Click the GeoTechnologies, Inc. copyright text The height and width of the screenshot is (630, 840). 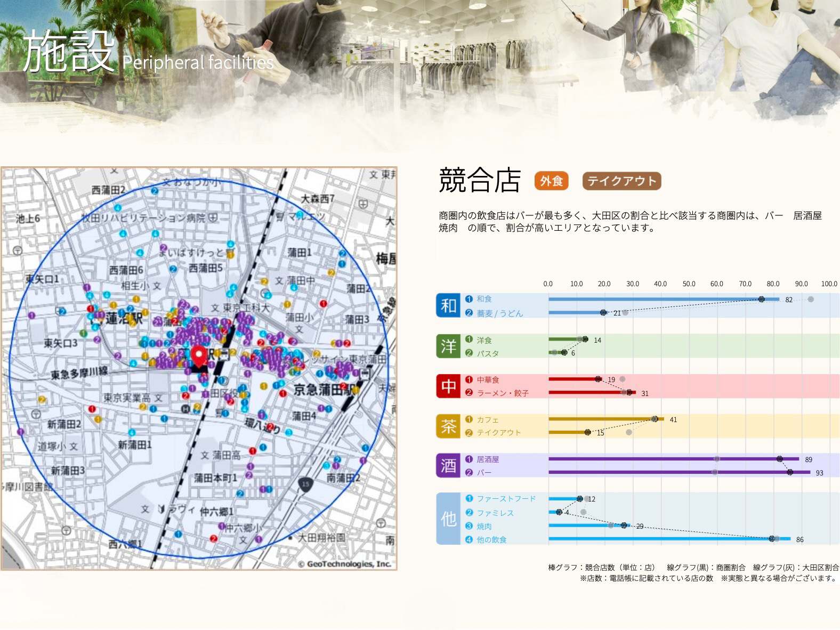[x=344, y=564]
